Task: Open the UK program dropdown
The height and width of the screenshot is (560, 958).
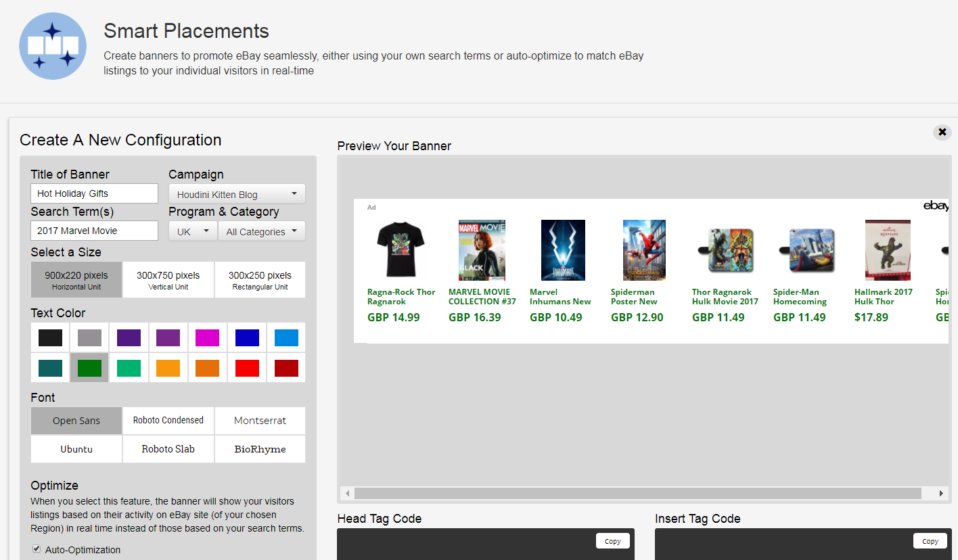Action: [x=193, y=231]
